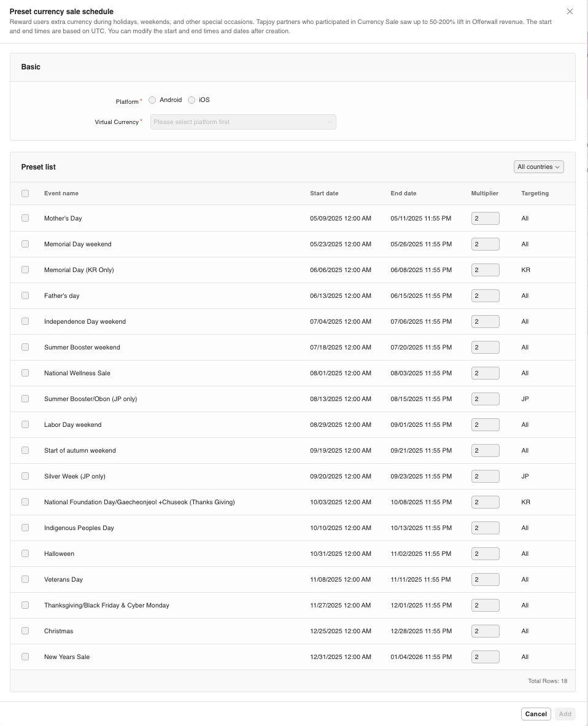588x726 pixels.
Task: Check the Mother's Day event checkbox
Action: (25, 218)
